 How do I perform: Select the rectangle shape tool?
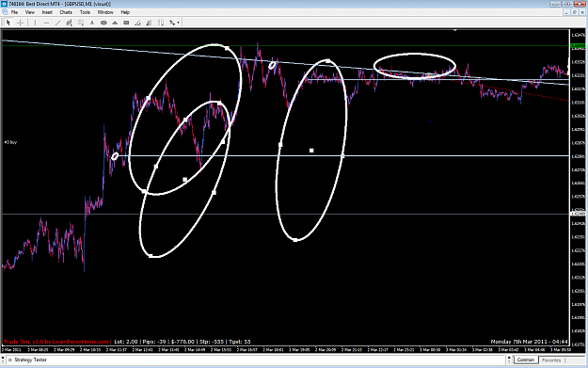pyautogui.click(x=126, y=23)
